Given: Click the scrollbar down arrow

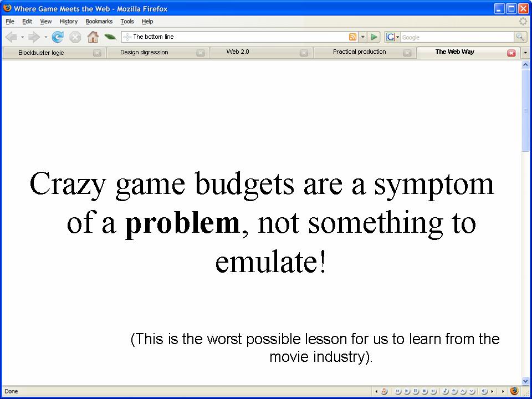Looking at the screenshot, I should point(525,381).
